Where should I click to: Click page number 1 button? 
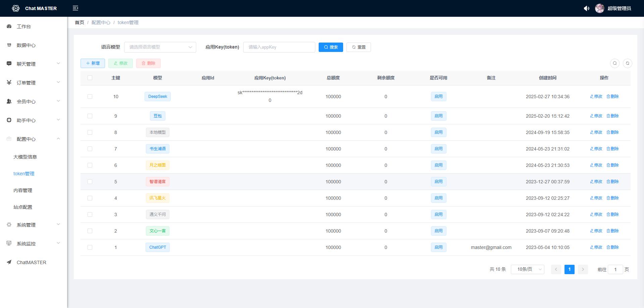tap(569, 269)
